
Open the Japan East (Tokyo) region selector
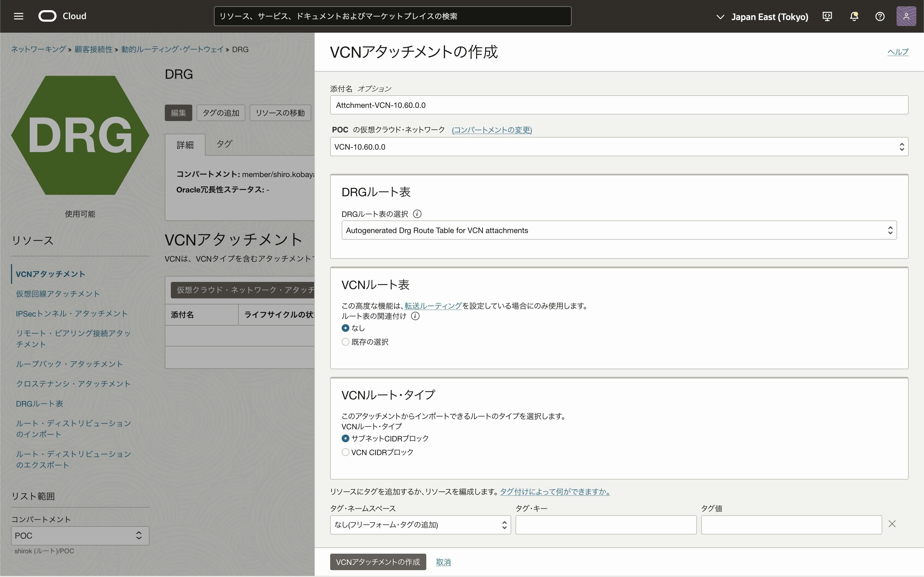click(762, 17)
